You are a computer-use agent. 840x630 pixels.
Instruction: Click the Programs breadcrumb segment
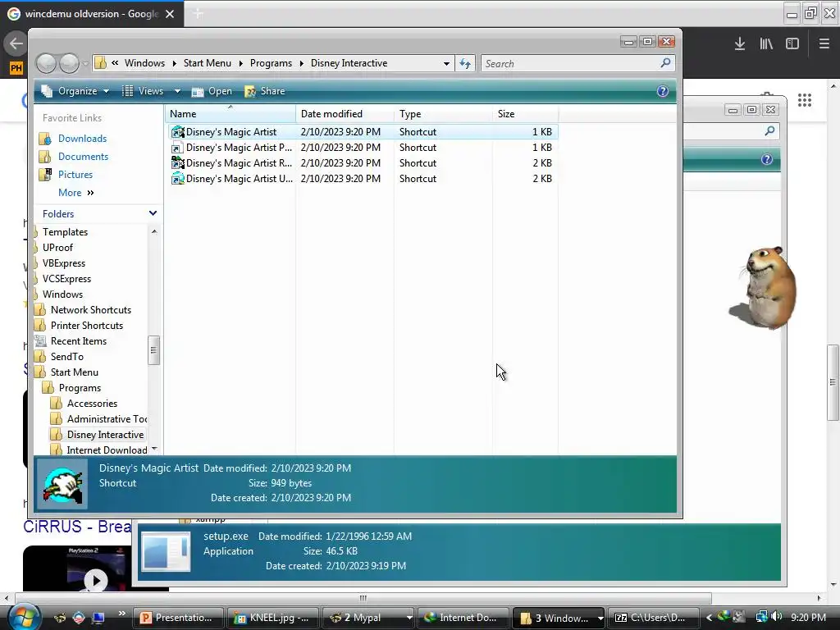coord(271,63)
